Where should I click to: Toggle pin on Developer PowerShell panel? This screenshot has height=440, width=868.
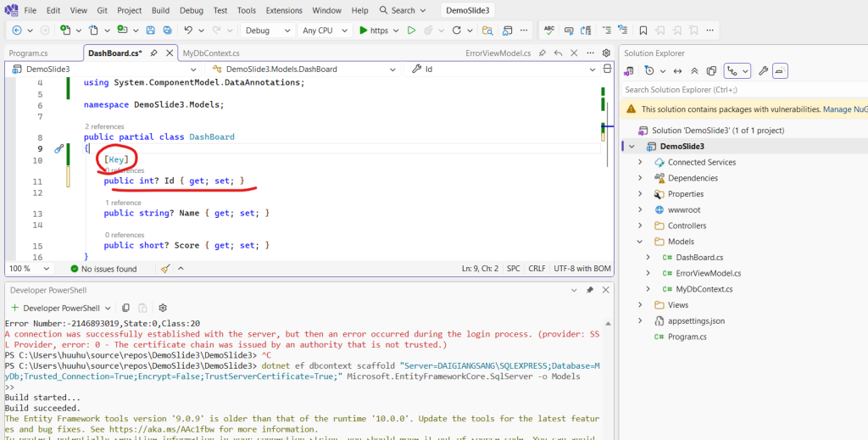pyautogui.click(x=590, y=290)
